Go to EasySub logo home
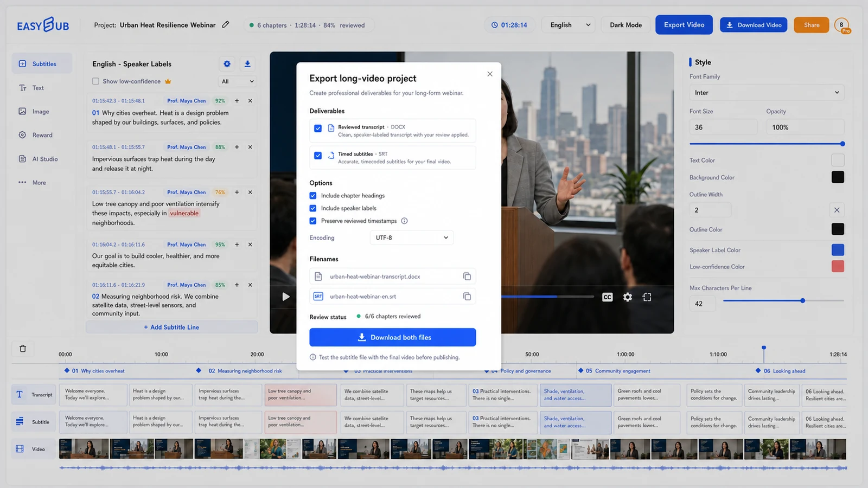Image resolution: width=868 pixels, height=488 pixels. click(43, 25)
